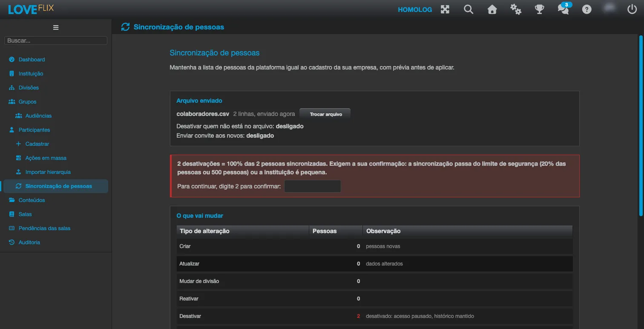Screen dimensions: 644x329
Task: Open the trophy achievements icon
Action: coord(540,9)
